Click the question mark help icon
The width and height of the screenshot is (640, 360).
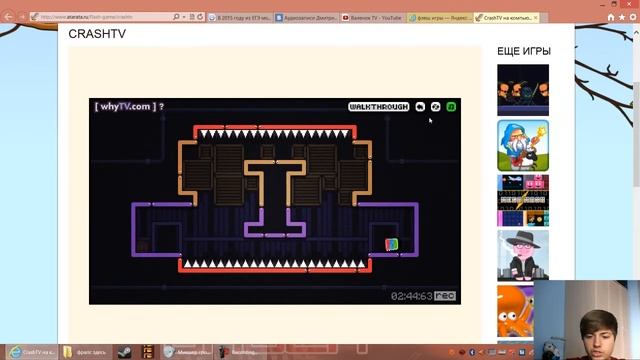162,107
